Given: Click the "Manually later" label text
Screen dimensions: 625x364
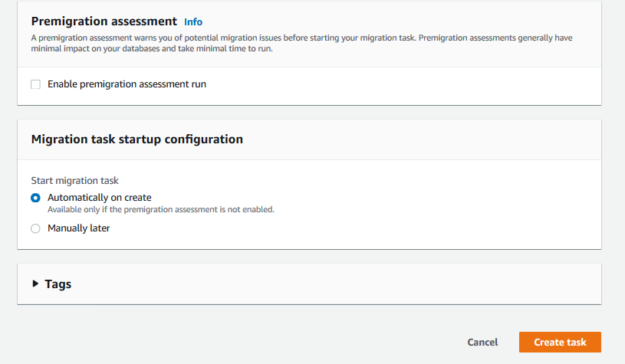Looking at the screenshot, I should click(x=78, y=228).
